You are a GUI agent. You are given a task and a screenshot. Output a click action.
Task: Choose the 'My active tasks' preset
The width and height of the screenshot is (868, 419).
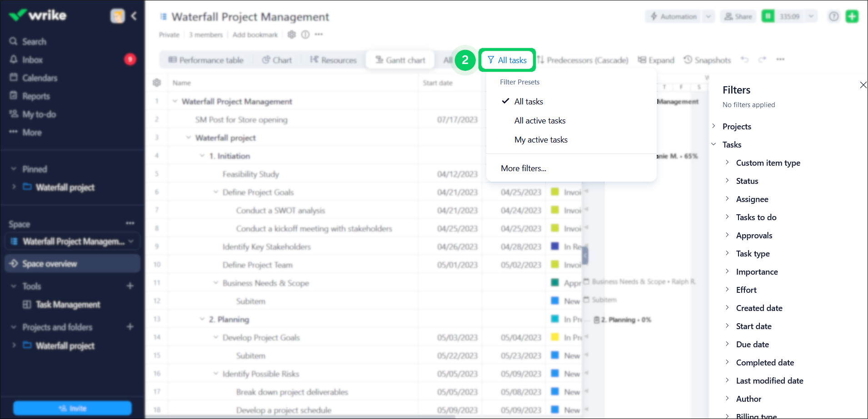tap(541, 140)
